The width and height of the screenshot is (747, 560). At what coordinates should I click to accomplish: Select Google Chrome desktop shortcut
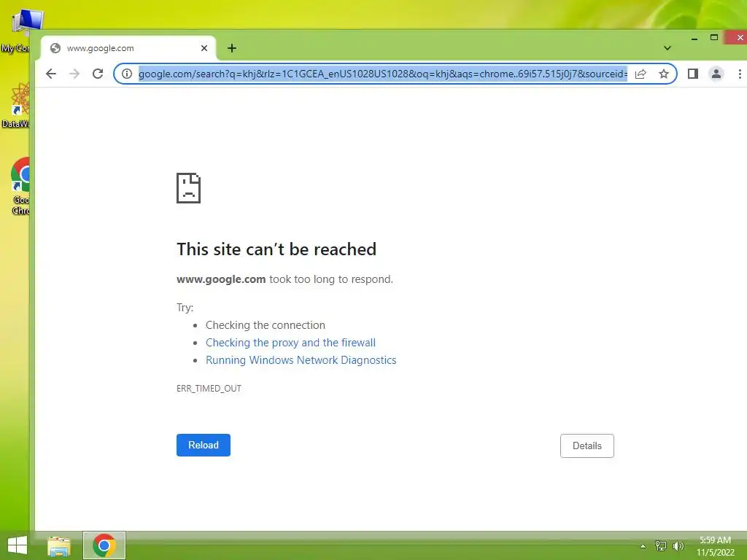(x=20, y=186)
